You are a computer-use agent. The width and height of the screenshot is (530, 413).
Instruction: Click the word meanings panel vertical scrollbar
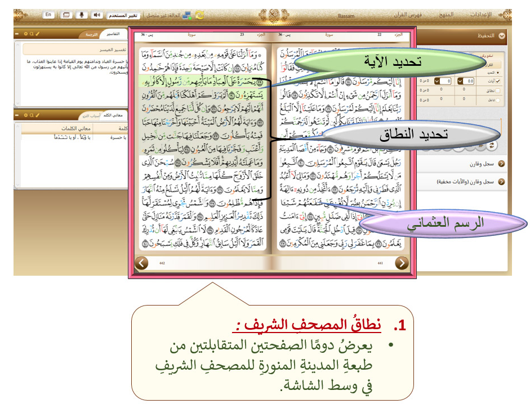[17, 155]
